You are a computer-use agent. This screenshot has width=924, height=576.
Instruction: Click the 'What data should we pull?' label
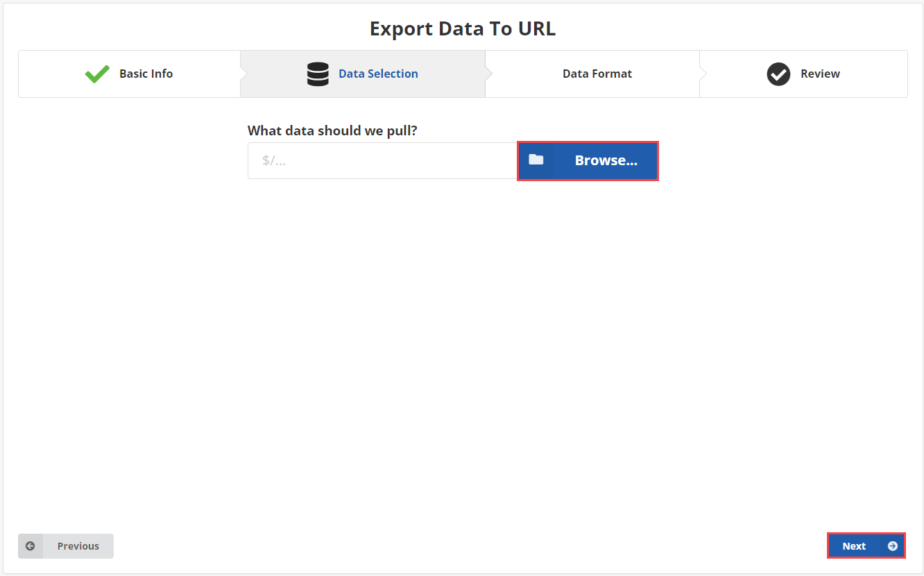pos(332,130)
